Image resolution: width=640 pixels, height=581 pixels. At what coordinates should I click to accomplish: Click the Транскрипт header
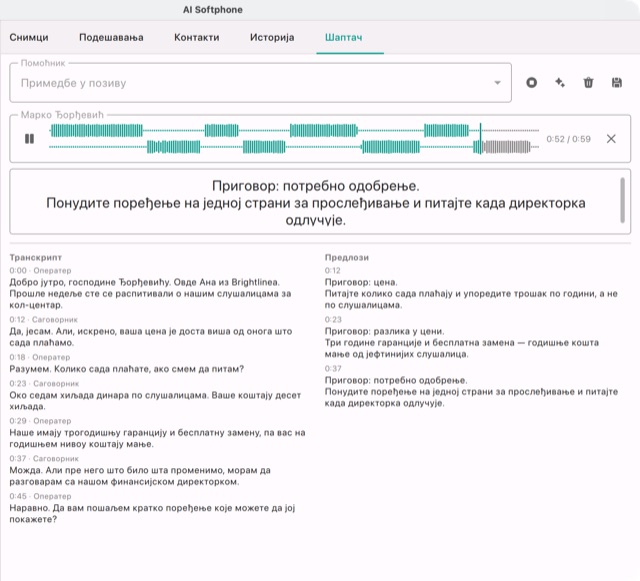[36, 258]
